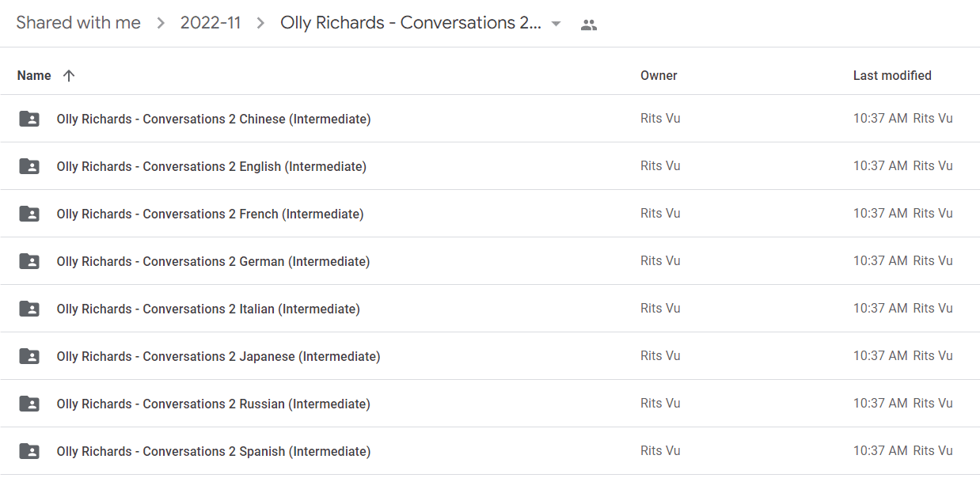Click owner Rits Vu in Italian row
Image resolution: width=980 pixels, height=478 pixels.
point(660,309)
